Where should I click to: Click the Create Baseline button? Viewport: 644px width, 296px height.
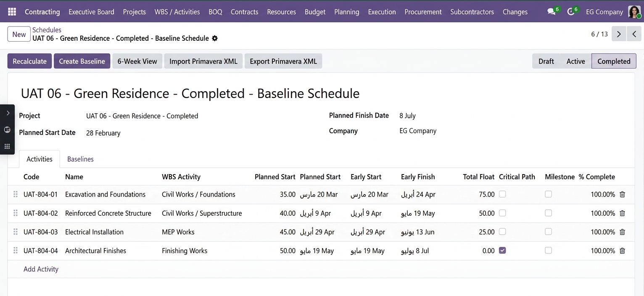pyautogui.click(x=82, y=61)
